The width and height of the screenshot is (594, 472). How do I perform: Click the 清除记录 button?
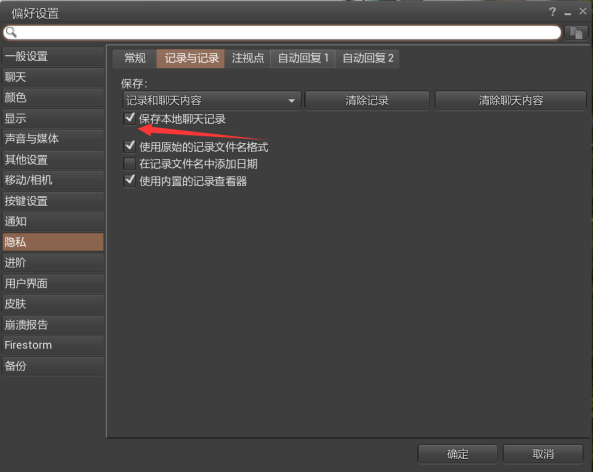point(367,101)
